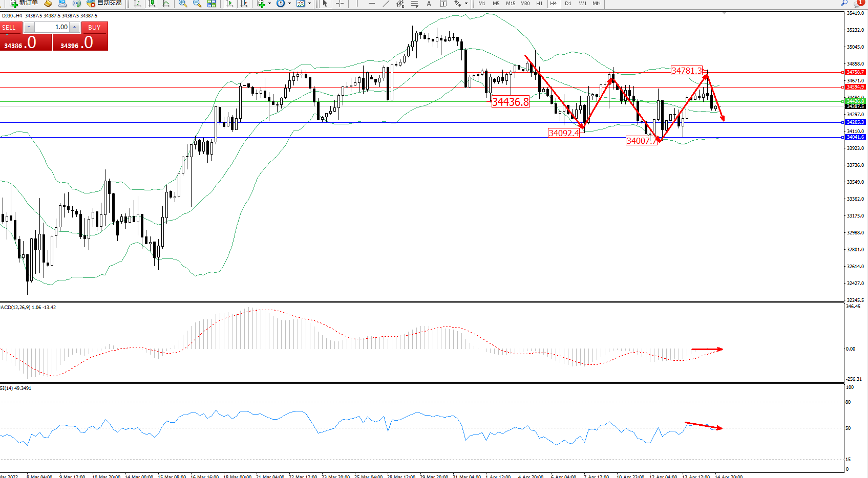This screenshot has height=478, width=868.
Task: Open the search magnifier icon
Action: 844,3
